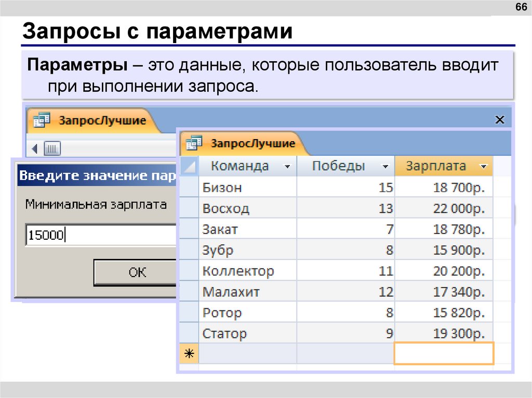The width and height of the screenshot is (532, 398).
Task: Click the Команда column header
Action: point(247,166)
